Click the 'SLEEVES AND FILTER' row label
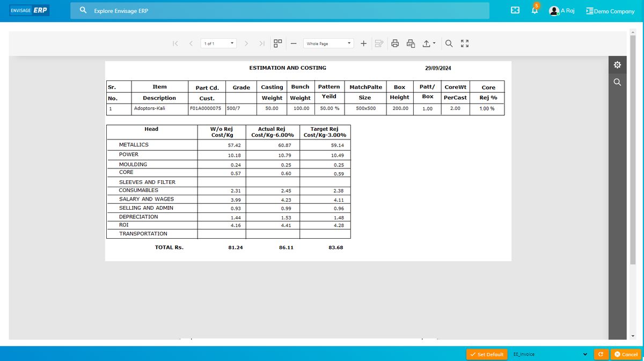Image resolution: width=644 pixels, height=361 pixels. 147,182
